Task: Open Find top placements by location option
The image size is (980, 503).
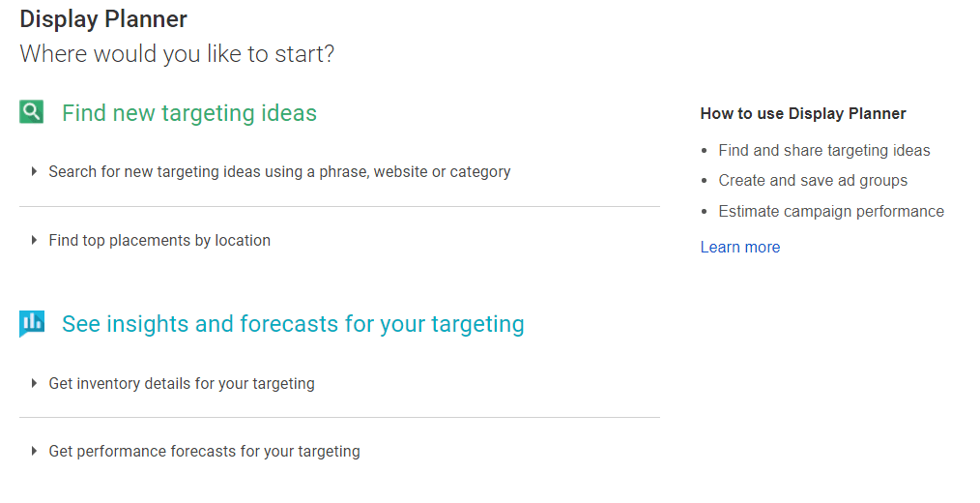Action: 159,241
